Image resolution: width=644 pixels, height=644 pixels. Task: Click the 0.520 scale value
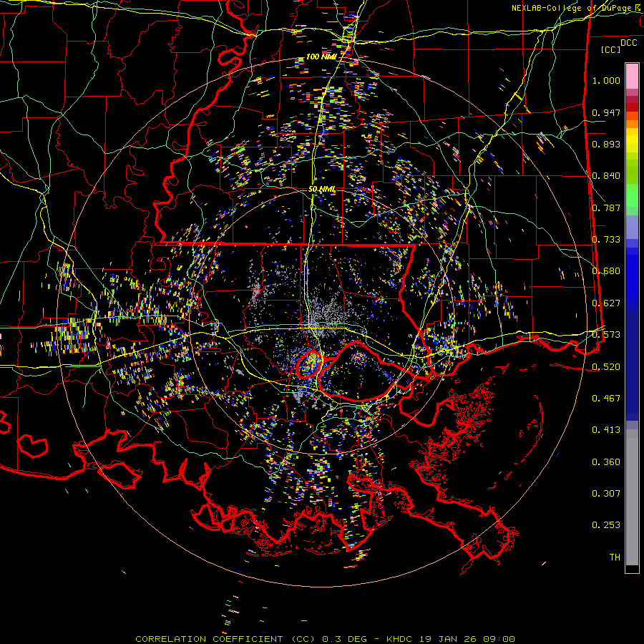(x=606, y=367)
